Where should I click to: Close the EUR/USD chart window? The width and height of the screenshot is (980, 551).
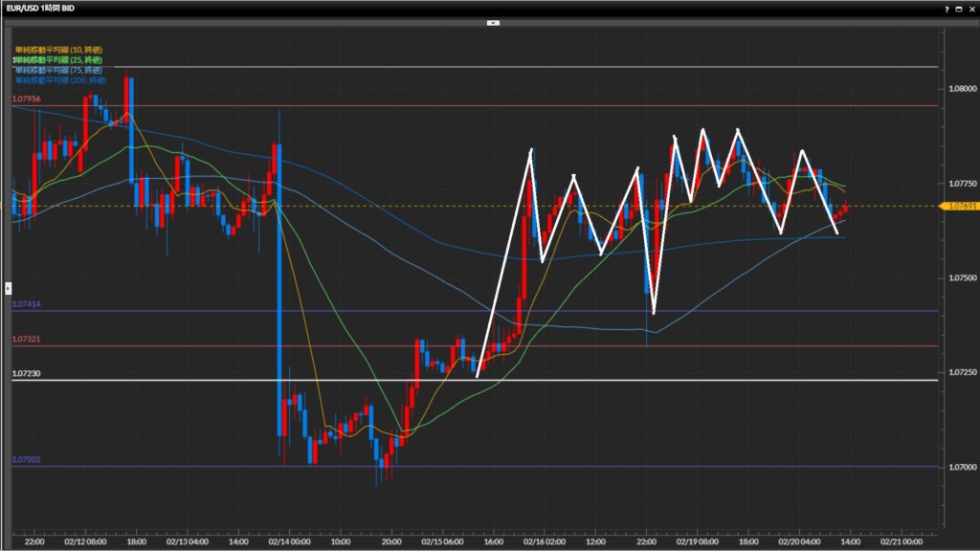coord(971,8)
